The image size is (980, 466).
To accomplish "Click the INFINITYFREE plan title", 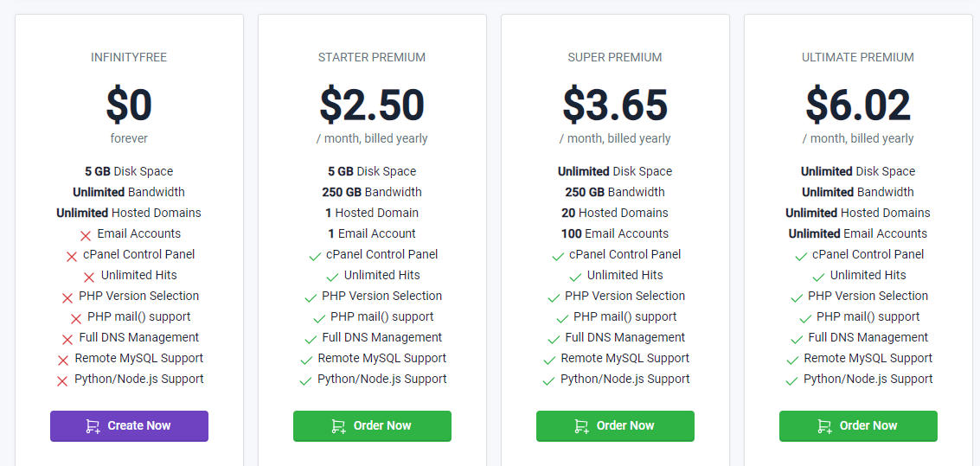I will click(130, 57).
